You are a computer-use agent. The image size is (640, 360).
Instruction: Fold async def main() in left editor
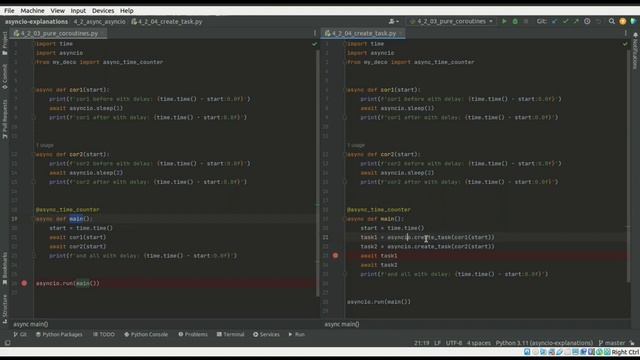point(35,219)
